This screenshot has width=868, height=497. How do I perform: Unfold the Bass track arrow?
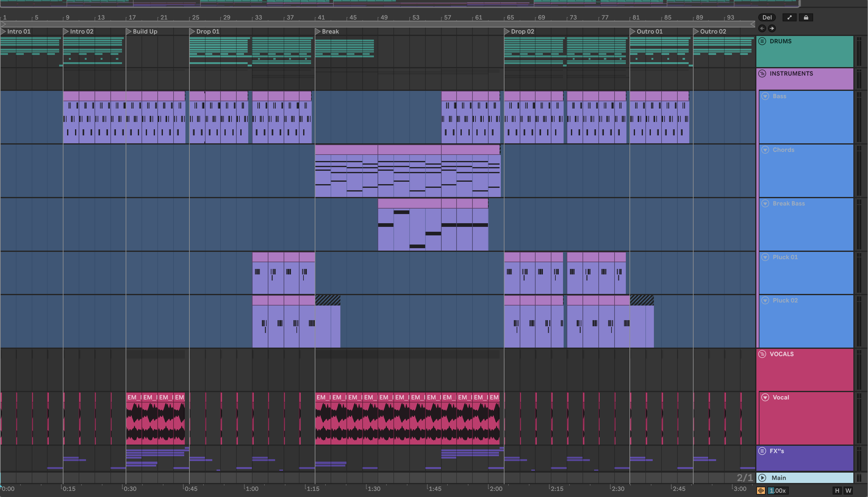coord(765,96)
